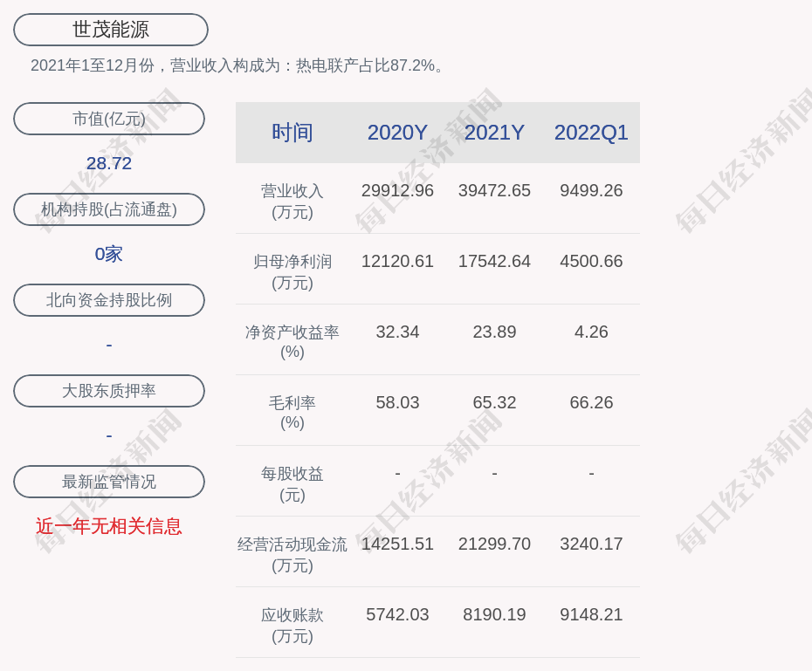Click the market value 28.72
The width and height of the screenshot is (812, 671).
pos(109,163)
